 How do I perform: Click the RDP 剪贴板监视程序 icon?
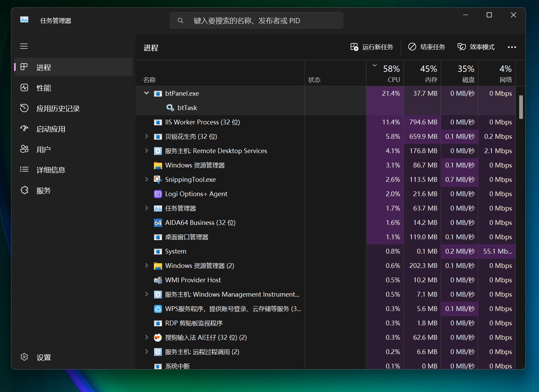pos(158,323)
